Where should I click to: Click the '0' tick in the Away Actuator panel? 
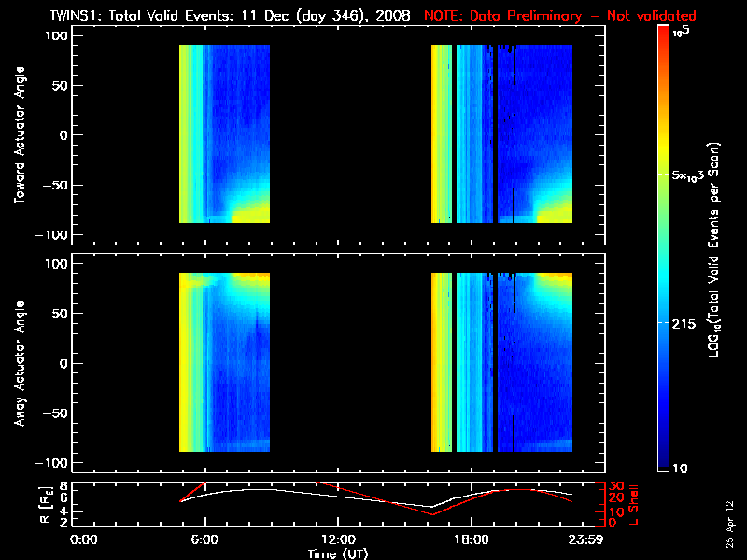tap(63, 363)
